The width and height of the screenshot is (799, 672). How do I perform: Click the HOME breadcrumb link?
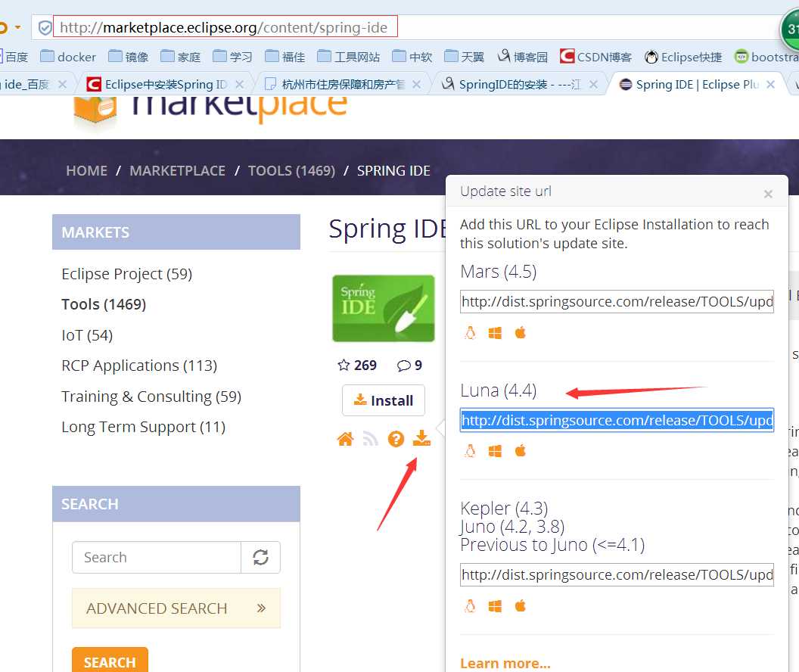coord(86,171)
